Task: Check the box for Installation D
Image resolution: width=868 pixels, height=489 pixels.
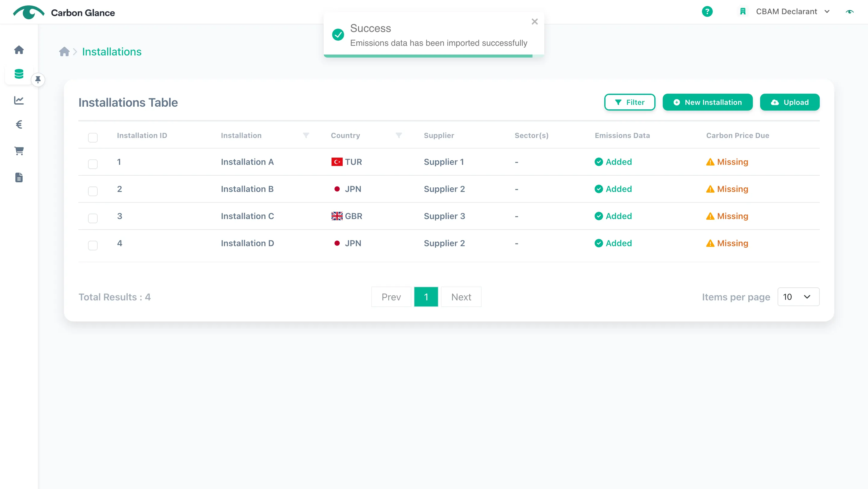Action: pyautogui.click(x=93, y=246)
